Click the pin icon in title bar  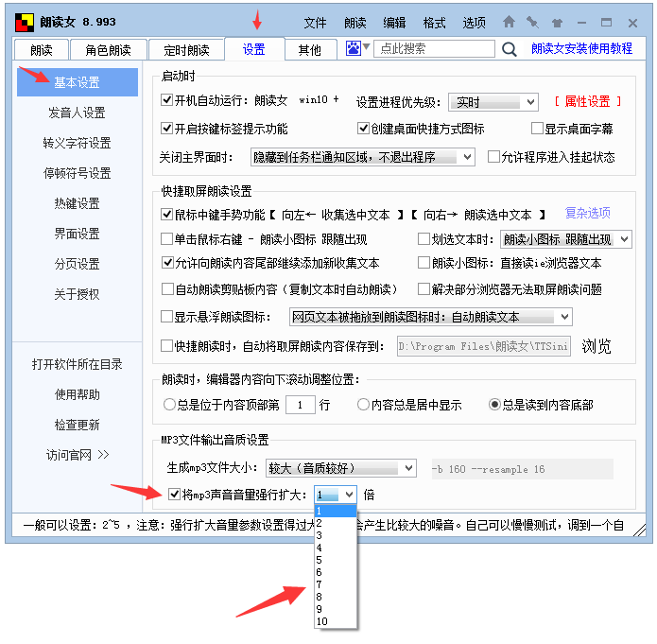(532, 22)
